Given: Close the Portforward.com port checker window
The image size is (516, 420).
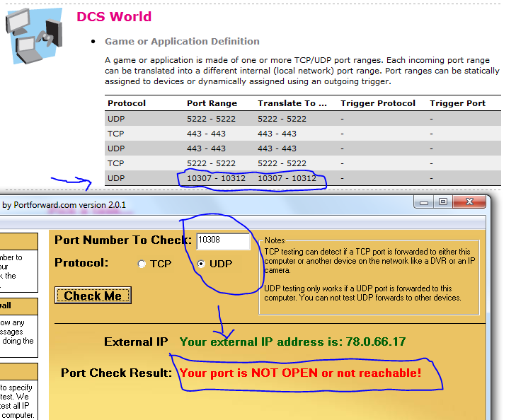Looking at the screenshot, I should coord(469,202).
